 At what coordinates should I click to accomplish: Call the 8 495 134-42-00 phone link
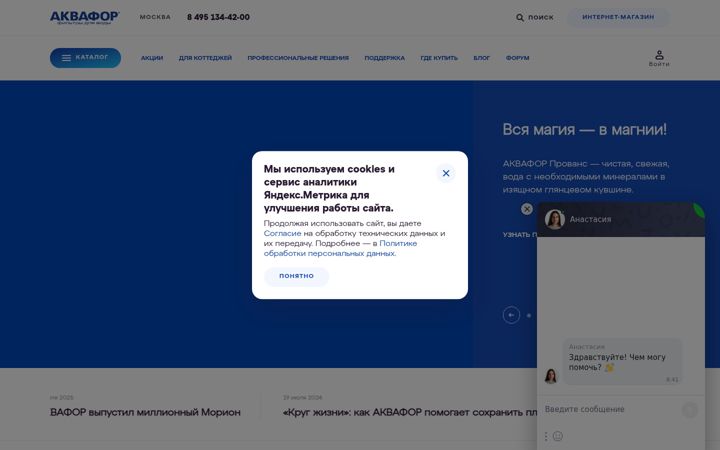(x=218, y=17)
